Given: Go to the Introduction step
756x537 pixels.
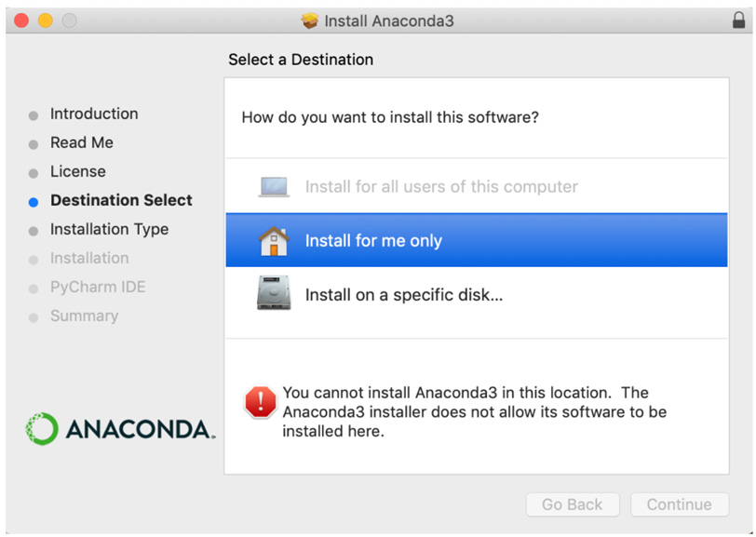Looking at the screenshot, I should coord(94,114).
